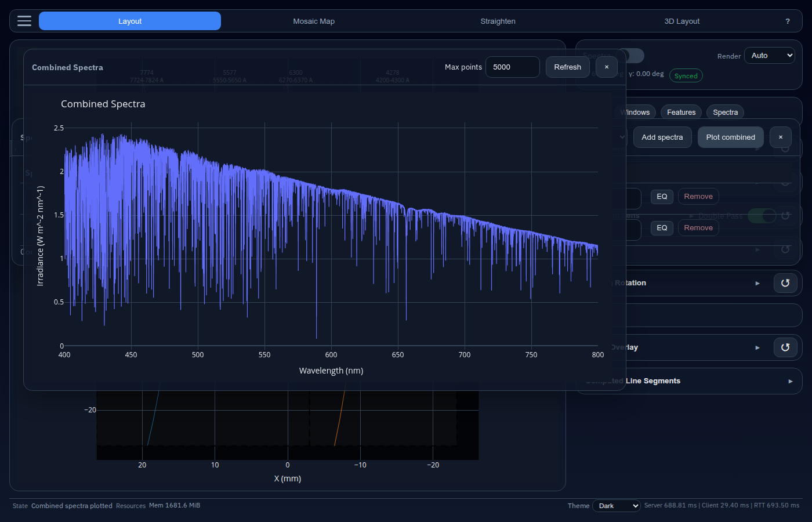This screenshot has height=522, width=812.
Task: Click the Server/Client/RTT timing text
Action: point(722,506)
